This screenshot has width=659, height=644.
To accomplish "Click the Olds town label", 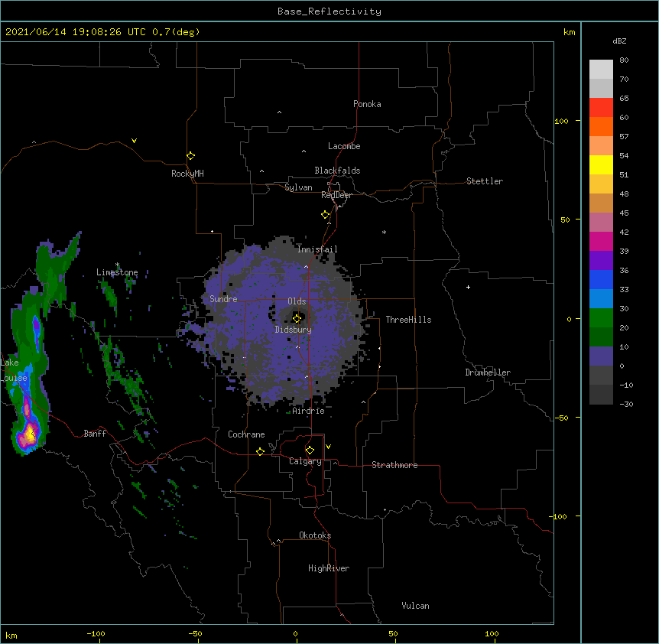I will [297, 301].
